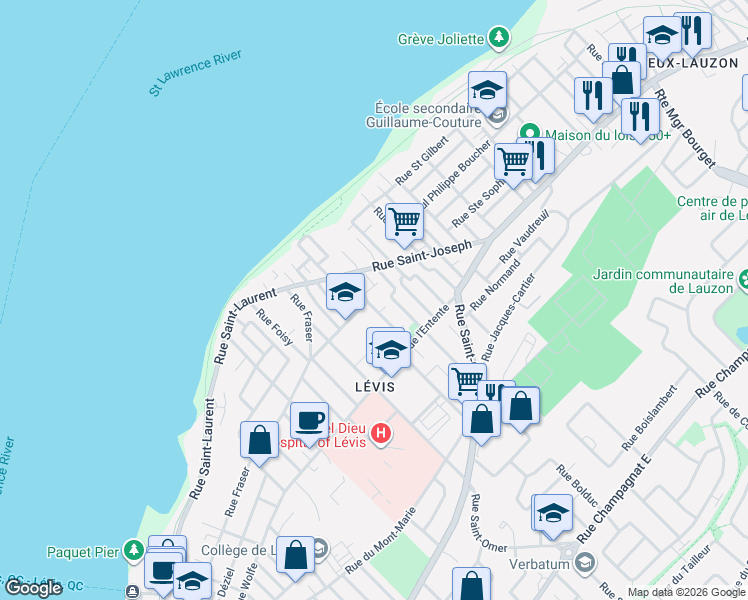The image size is (748, 600).
Task: Click the Map data ©2026 Google attribution
Action: (x=686, y=593)
